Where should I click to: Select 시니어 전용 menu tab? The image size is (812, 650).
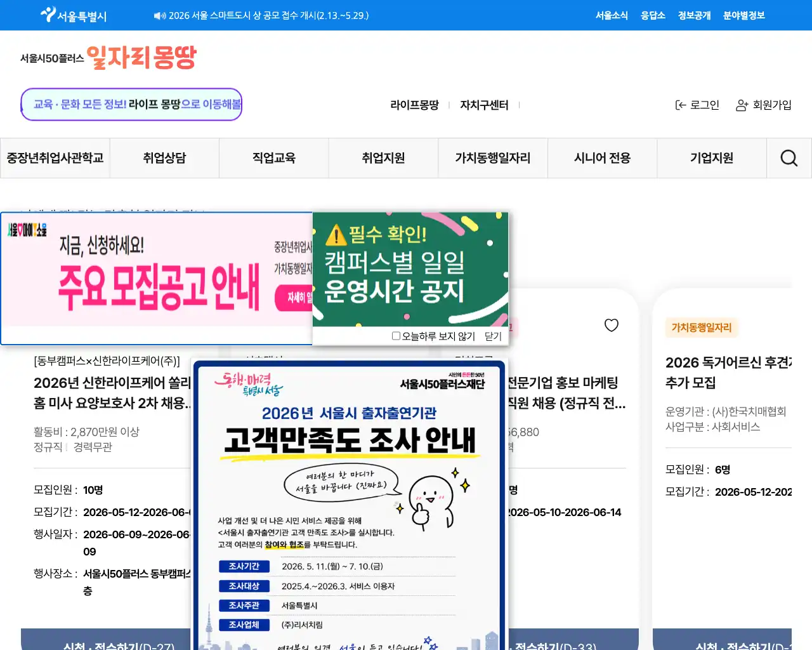click(602, 158)
